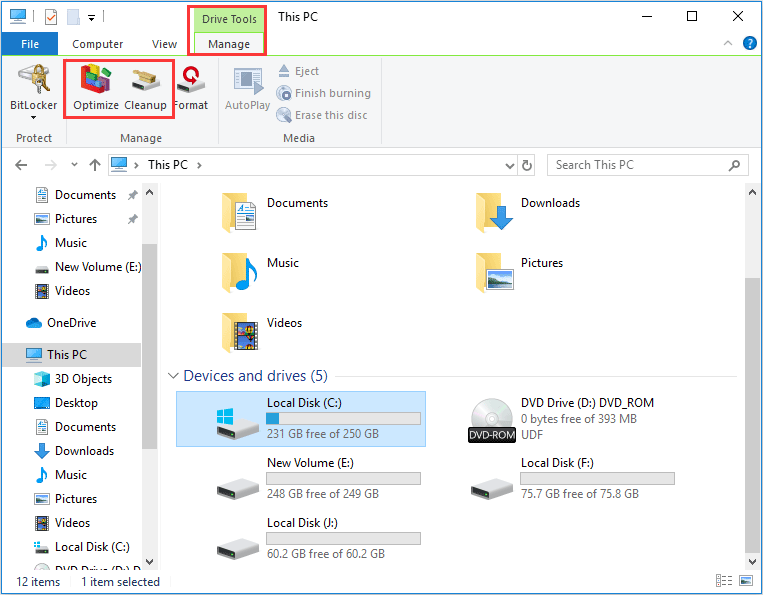
Task: Switch to the Computer ribbon tab
Action: [x=97, y=44]
